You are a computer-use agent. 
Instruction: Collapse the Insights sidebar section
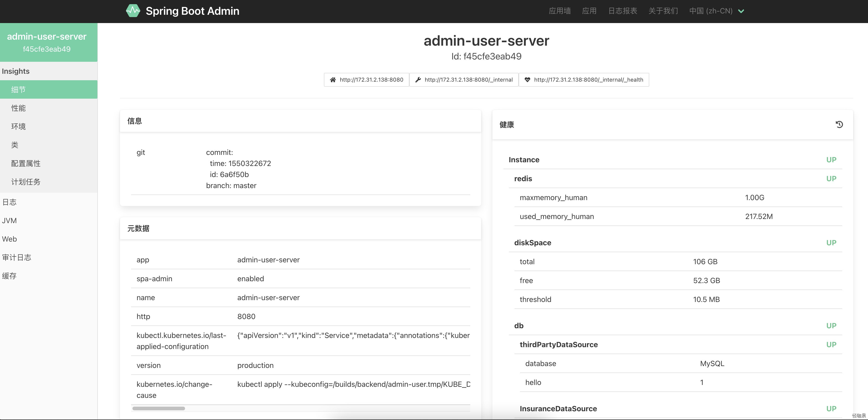[48, 71]
